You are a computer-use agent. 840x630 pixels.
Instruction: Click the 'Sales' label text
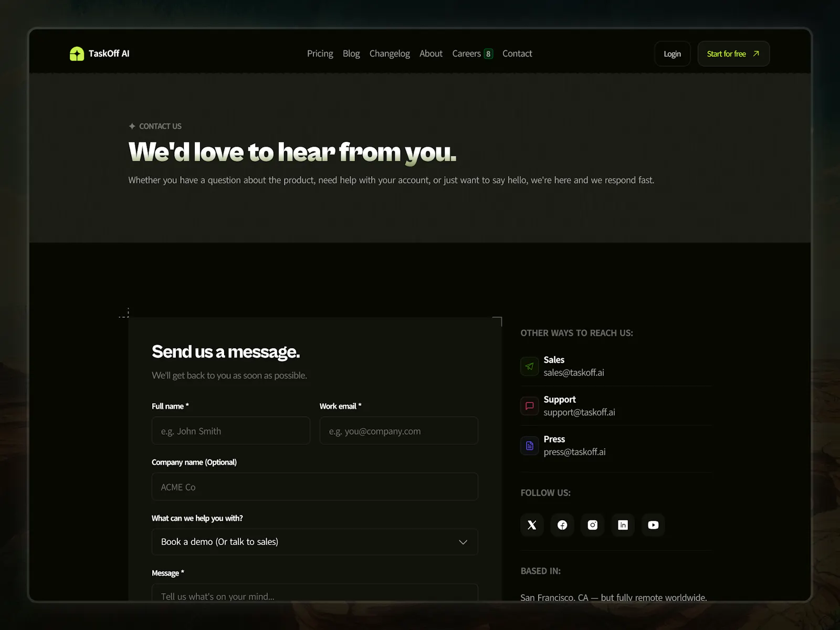554,360
